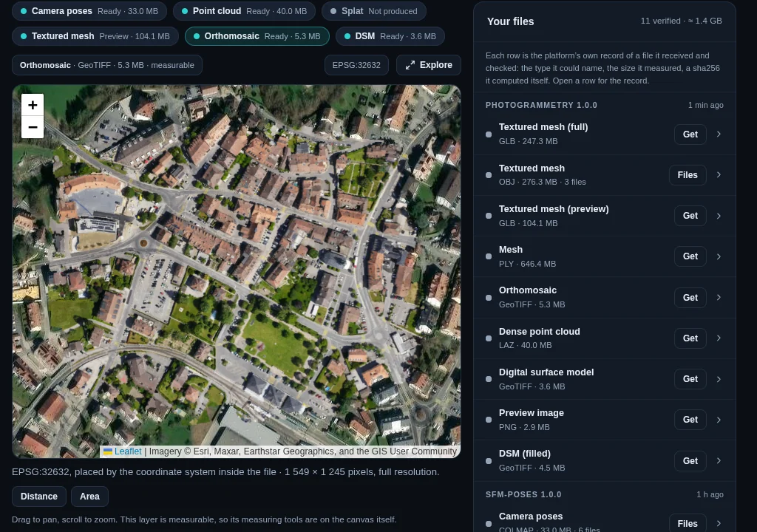Get the Mesh PLY file
The width and height of the screenshot is (757, 532).
tap(690, 256)
